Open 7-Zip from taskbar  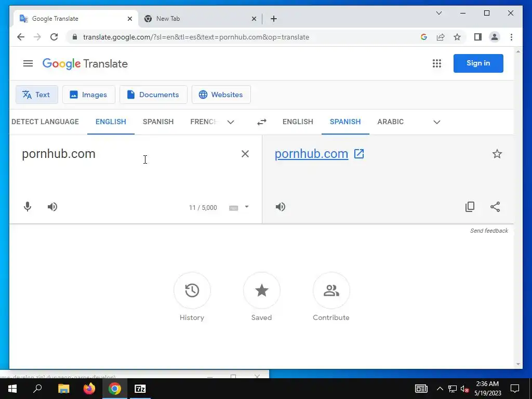point(140,389)
